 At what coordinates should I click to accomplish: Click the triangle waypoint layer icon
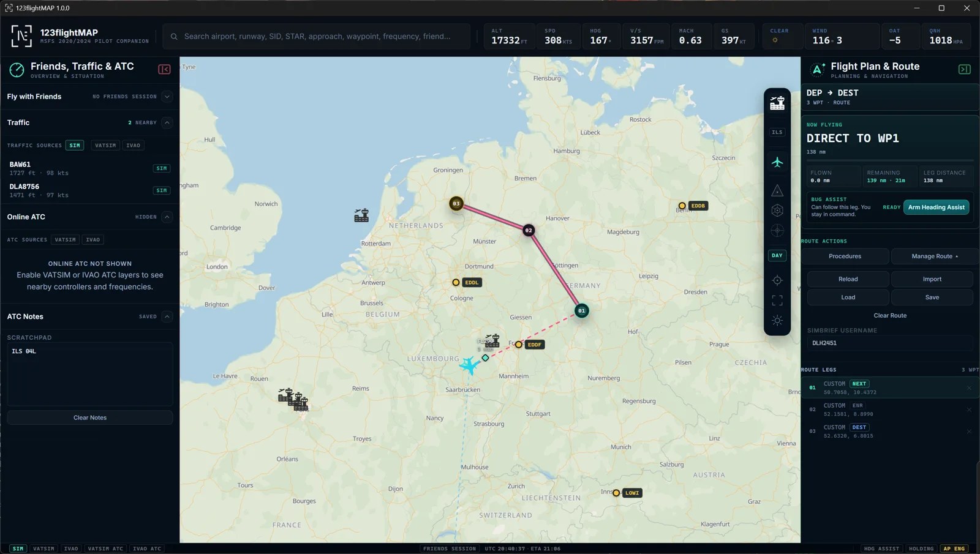777,190
